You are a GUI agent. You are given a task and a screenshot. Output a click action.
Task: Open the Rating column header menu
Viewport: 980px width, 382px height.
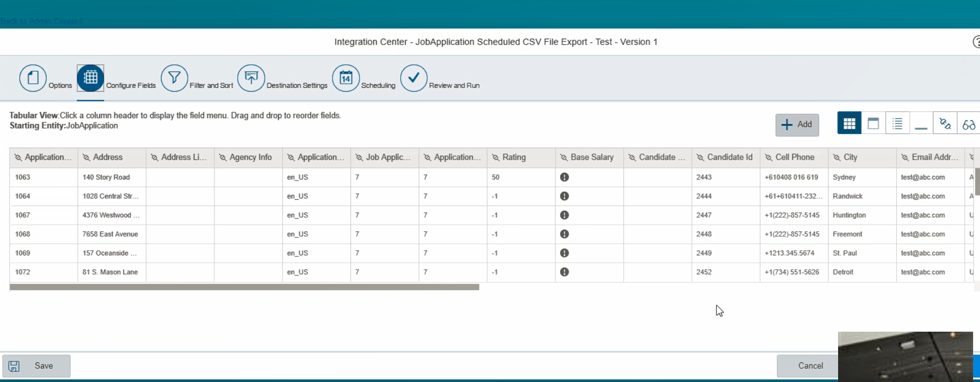522,157
